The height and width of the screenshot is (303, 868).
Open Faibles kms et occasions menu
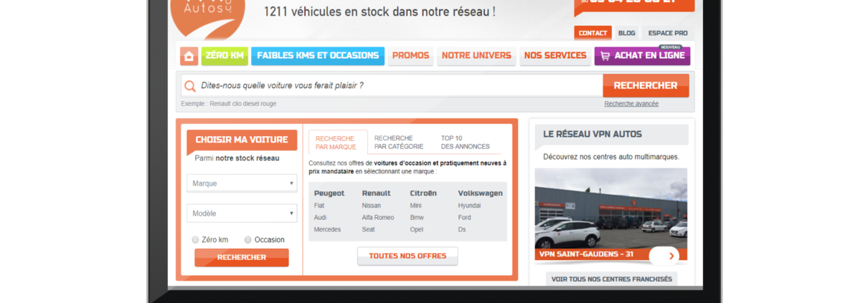(x=318, y=56)
